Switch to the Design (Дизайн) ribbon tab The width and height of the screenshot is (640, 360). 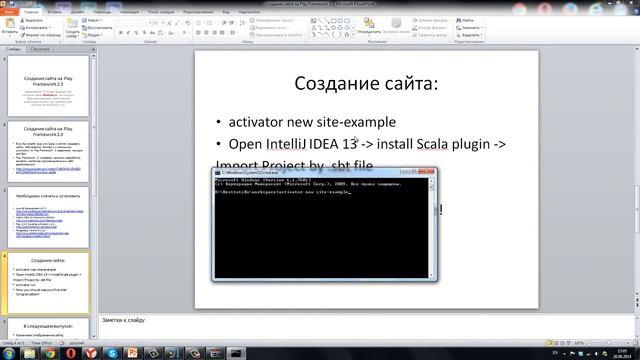(x=77, y=12)
